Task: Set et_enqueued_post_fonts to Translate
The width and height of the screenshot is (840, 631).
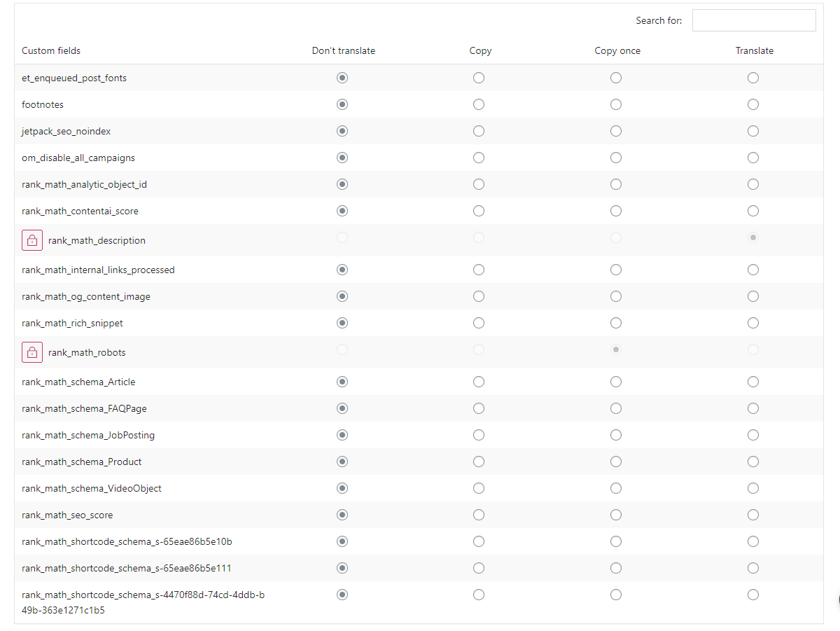Action: click(753, 78)
